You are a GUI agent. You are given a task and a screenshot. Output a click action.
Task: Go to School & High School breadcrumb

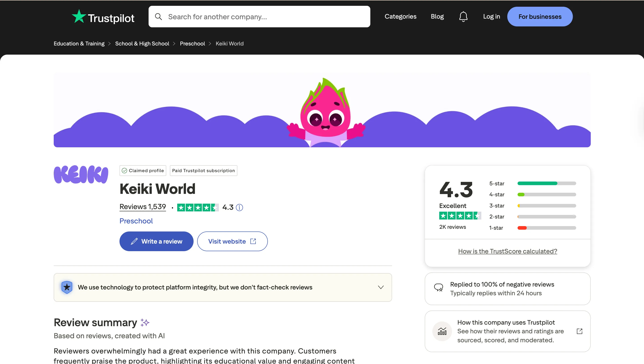point(142,43)
